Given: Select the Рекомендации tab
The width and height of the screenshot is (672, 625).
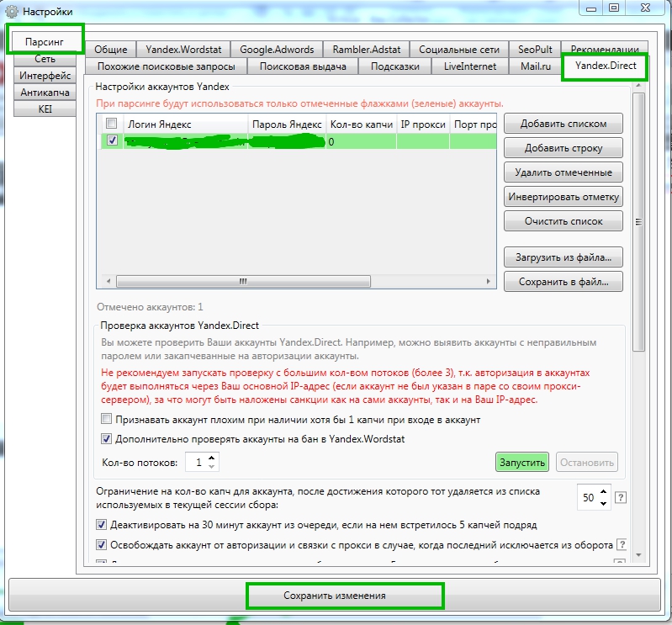Looking at the screenshot, I should pos(604,49).
